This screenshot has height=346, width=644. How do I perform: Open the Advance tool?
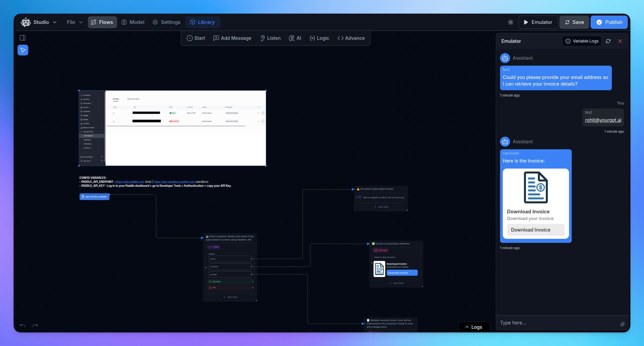pyautogui.click(x=351, y=38)
